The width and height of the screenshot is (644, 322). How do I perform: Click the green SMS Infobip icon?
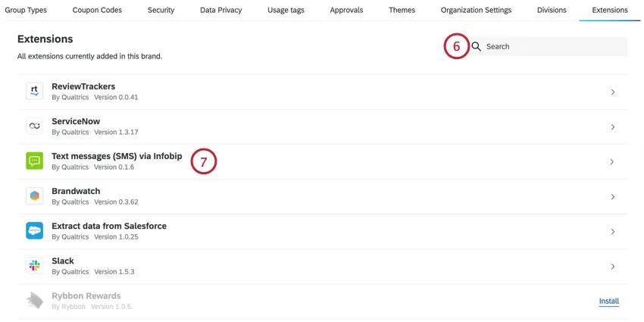click(x=34, y=161)
